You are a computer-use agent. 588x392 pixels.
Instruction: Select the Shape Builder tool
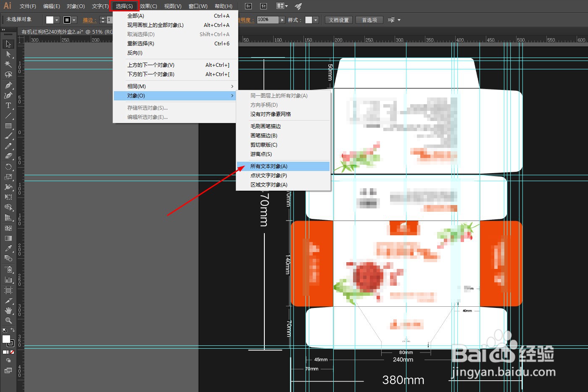8,208
